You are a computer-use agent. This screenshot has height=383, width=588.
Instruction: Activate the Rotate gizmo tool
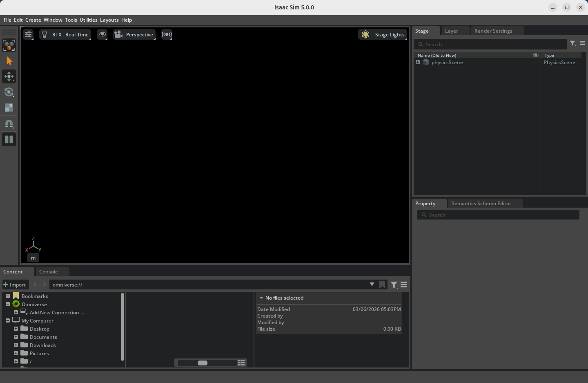[x=9, y=92]
